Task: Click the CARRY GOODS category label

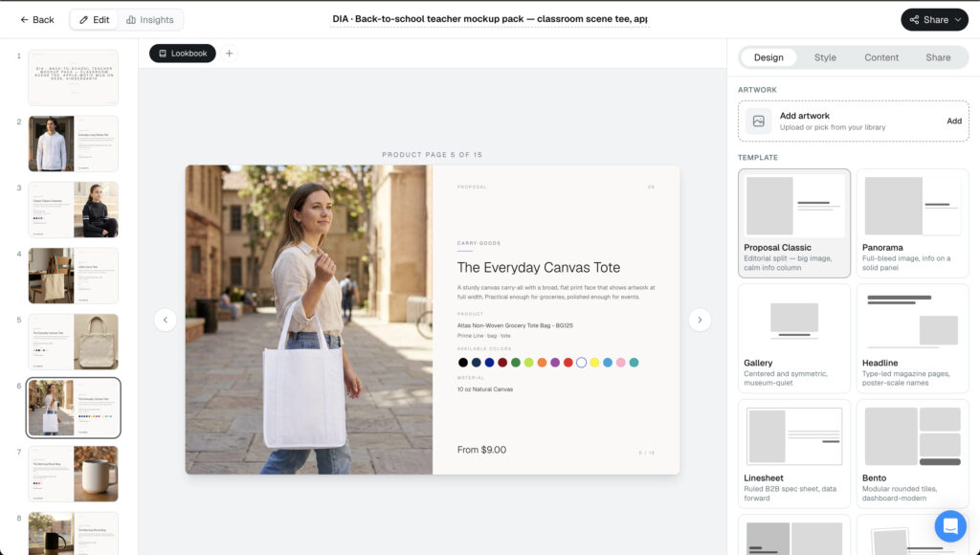Action: [479, 243]
